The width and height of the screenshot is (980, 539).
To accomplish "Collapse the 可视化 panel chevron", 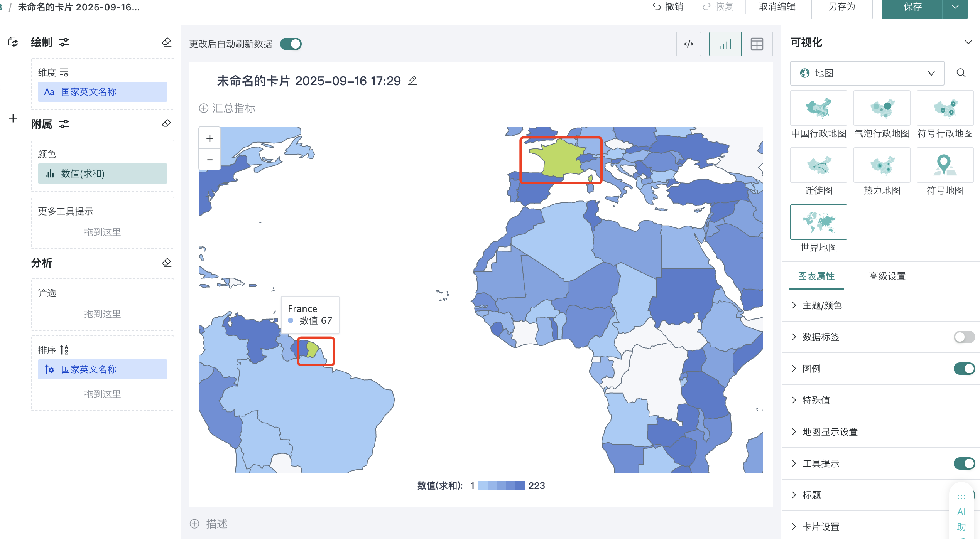I will [x=968, y=42].
